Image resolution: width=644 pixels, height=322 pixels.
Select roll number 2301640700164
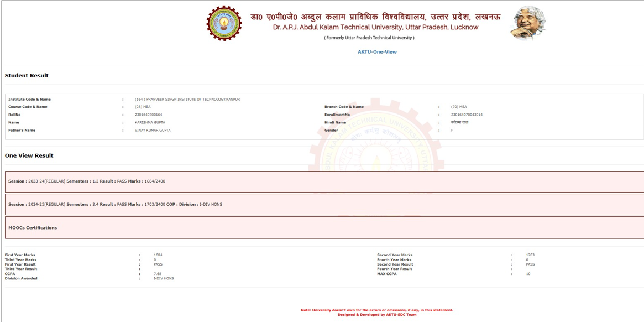pyautogui.click(x=148, y=115)
